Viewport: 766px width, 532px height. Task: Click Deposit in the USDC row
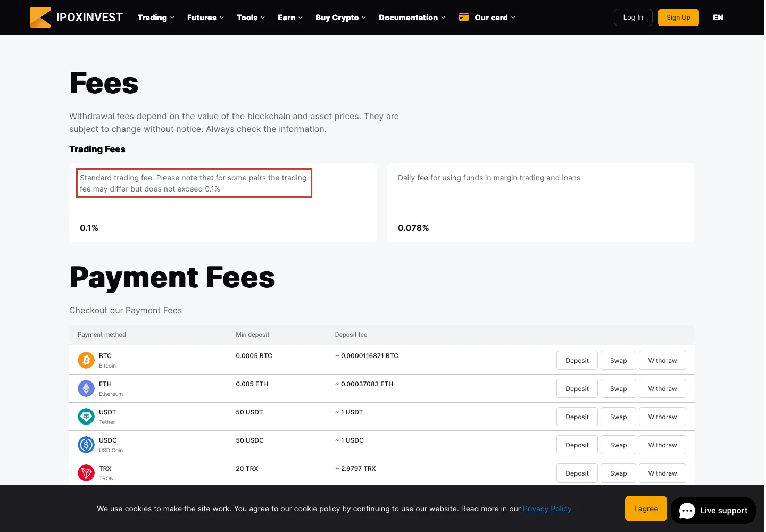pos(577,445)
